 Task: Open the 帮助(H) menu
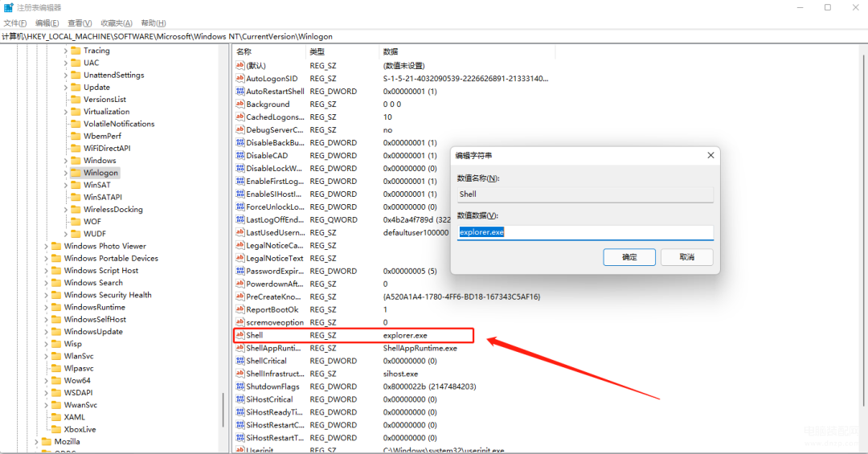click(154, 22)
